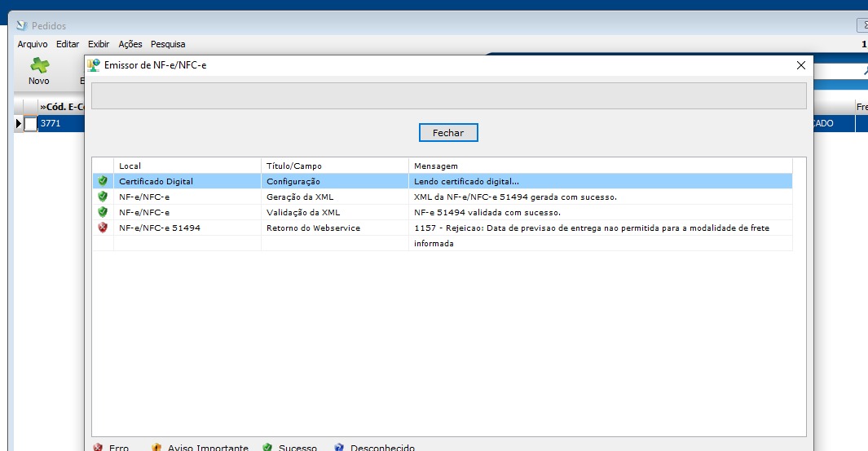Open the Arquivo menu

[x=33, y=44]
